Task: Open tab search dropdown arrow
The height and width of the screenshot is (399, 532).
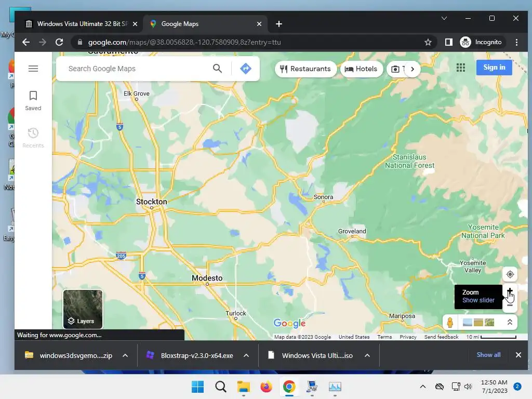Action: (444, 18)
